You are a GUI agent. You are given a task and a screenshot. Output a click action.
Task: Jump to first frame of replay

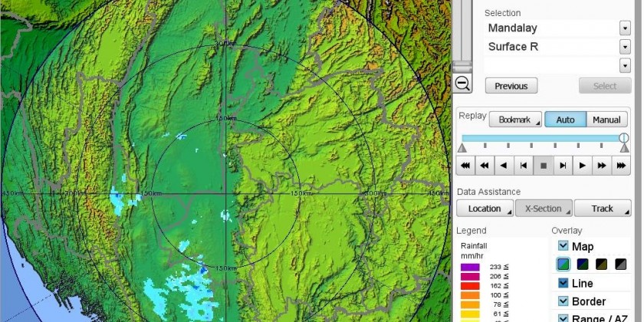(465, 165)
